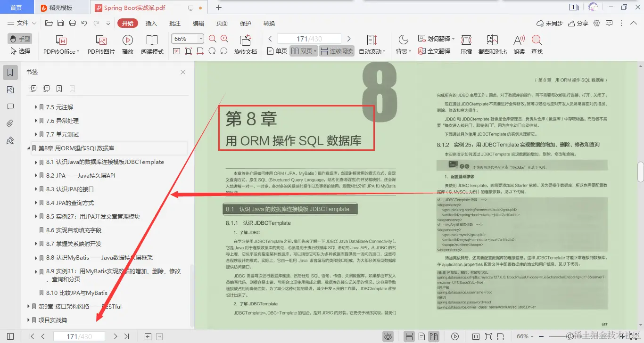
Task: Open 截图和对比 screenshot and compare tool
Action: pyautogui.click(x=492, y=45)
